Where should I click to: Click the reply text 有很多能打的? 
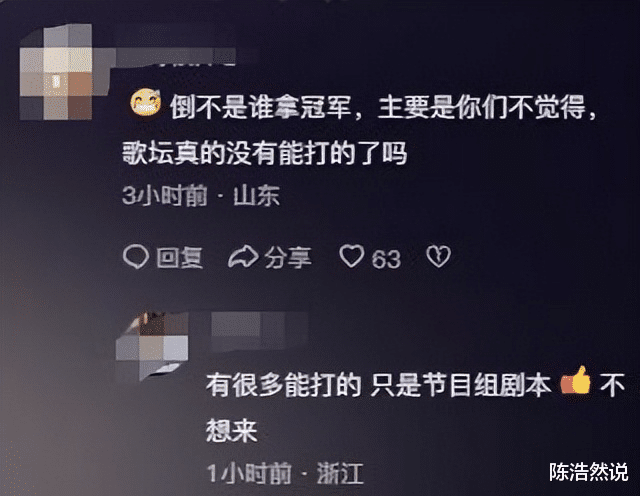284,385
